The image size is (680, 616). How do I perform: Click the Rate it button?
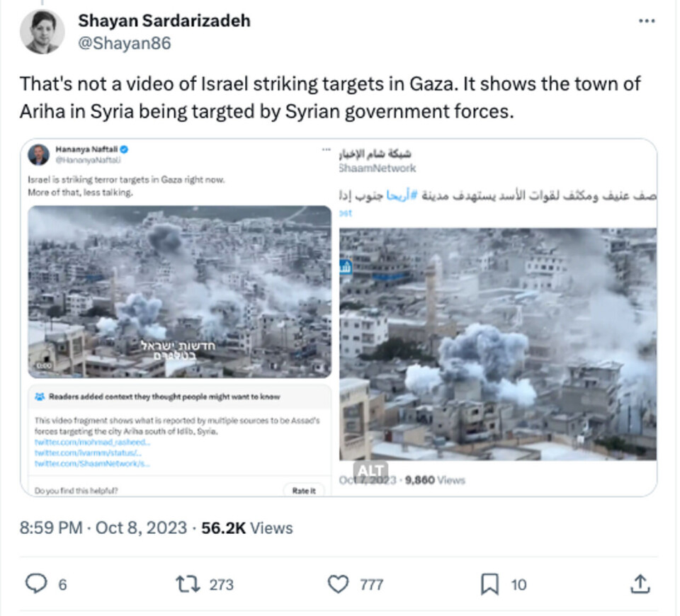click(x=304, y=491)
